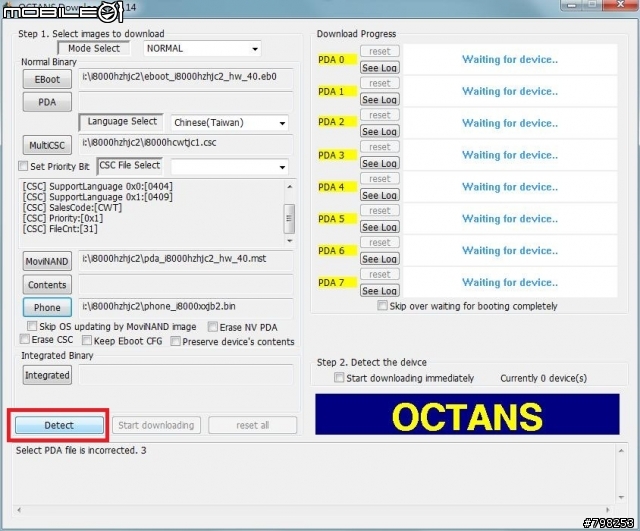Click See Log for PDA 6
This screenshot has width=640, height=531.
click(x=380, y=259)
